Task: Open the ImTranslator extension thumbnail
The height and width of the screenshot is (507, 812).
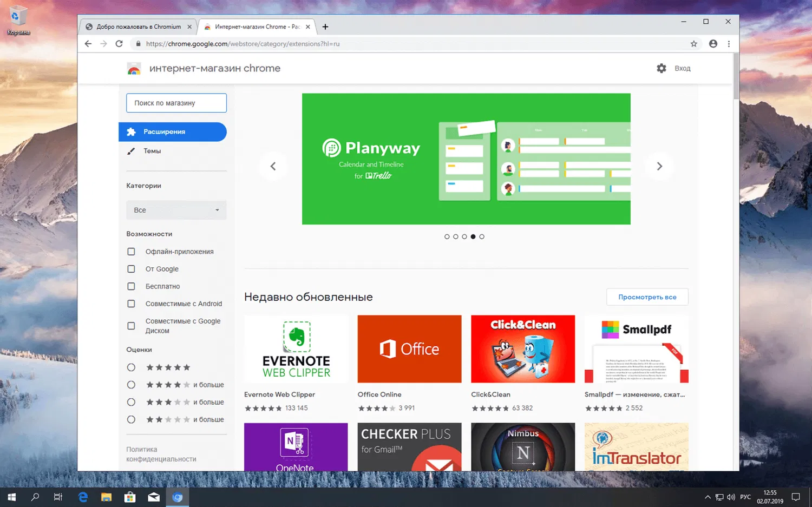Action: (x=637, y=447)
